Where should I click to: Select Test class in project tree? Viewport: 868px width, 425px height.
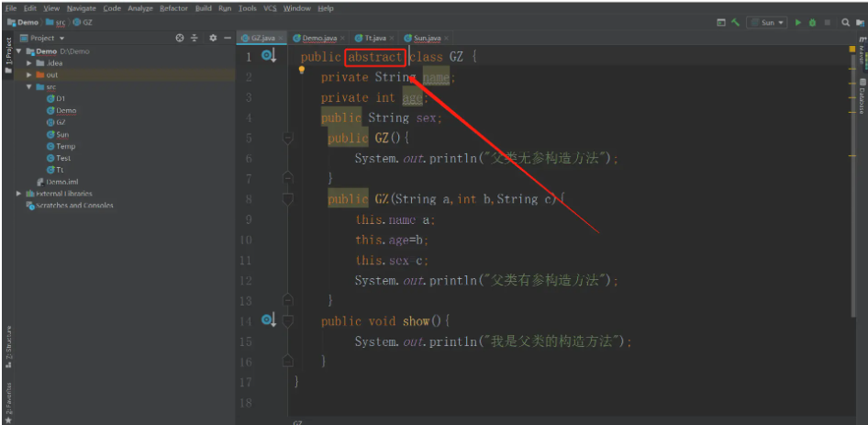pos(60,159)
